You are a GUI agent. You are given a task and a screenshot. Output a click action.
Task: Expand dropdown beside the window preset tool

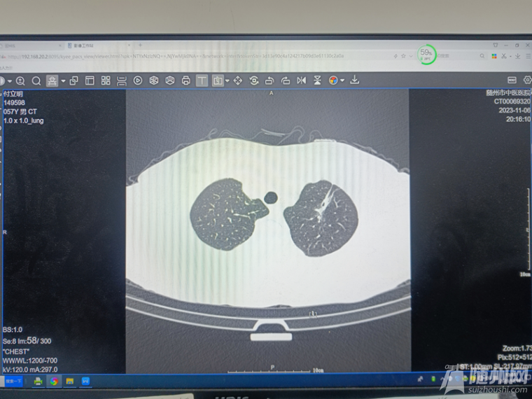63,81
